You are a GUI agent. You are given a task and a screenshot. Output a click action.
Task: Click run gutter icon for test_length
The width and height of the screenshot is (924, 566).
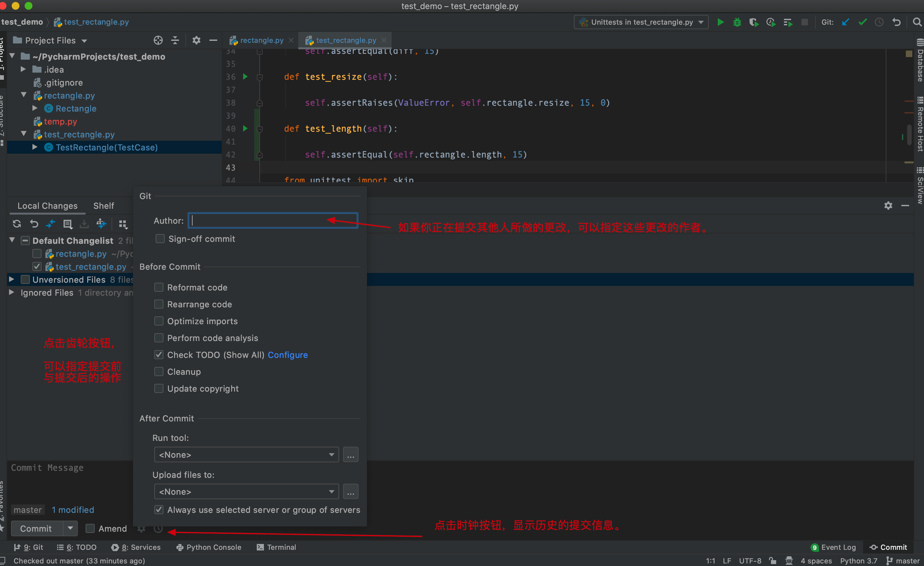pyautogui.click(x=245, y=129)
